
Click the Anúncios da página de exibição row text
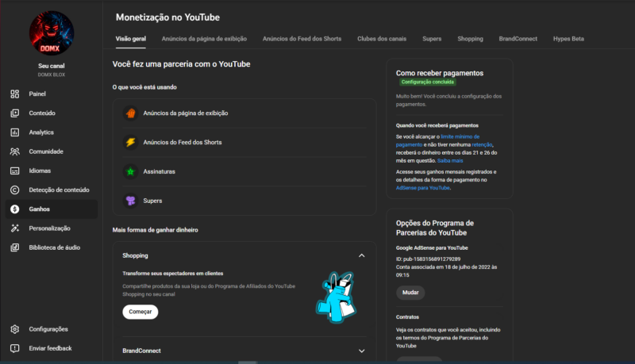click(186, 113)
